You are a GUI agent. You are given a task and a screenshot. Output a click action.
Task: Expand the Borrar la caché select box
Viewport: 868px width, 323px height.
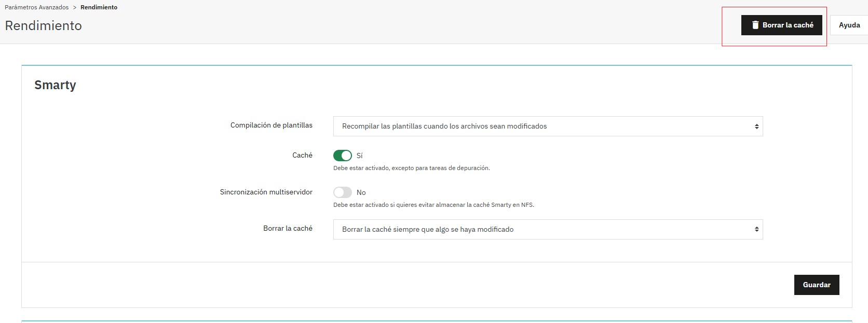548,229
